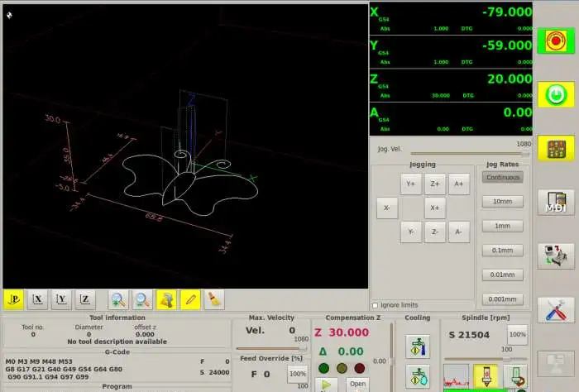
Task: Start spindle forward rotation icon
Action: click(x=515, y=376)
